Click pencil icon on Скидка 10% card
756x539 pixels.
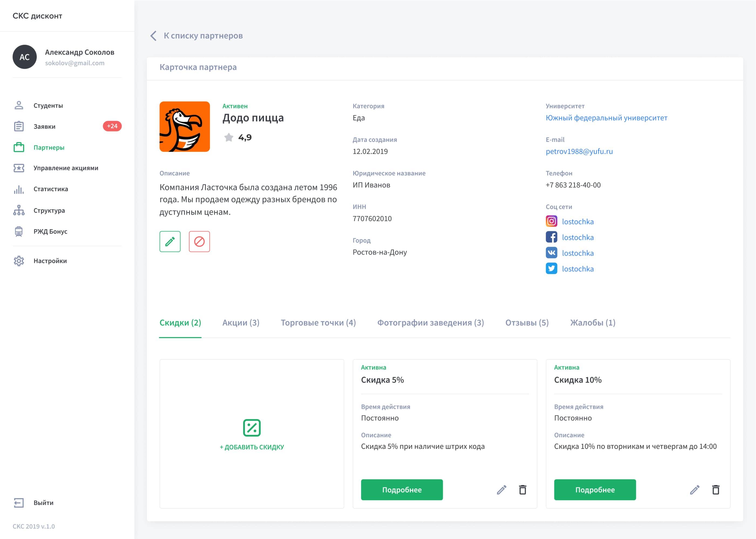[694, 490]
